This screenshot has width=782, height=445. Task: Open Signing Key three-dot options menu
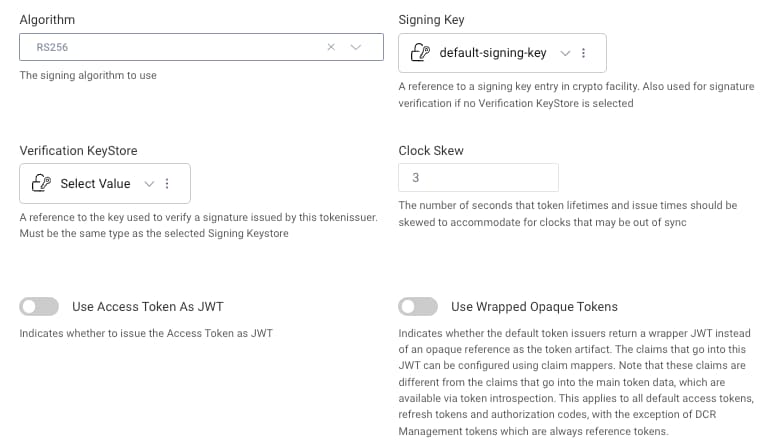(584, 53)
